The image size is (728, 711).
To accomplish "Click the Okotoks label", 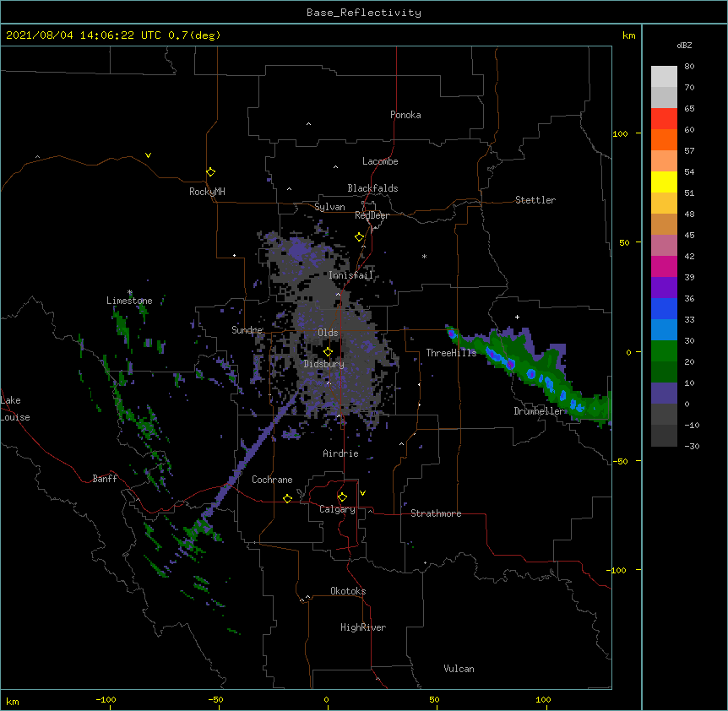I will (x=348, y=591).
